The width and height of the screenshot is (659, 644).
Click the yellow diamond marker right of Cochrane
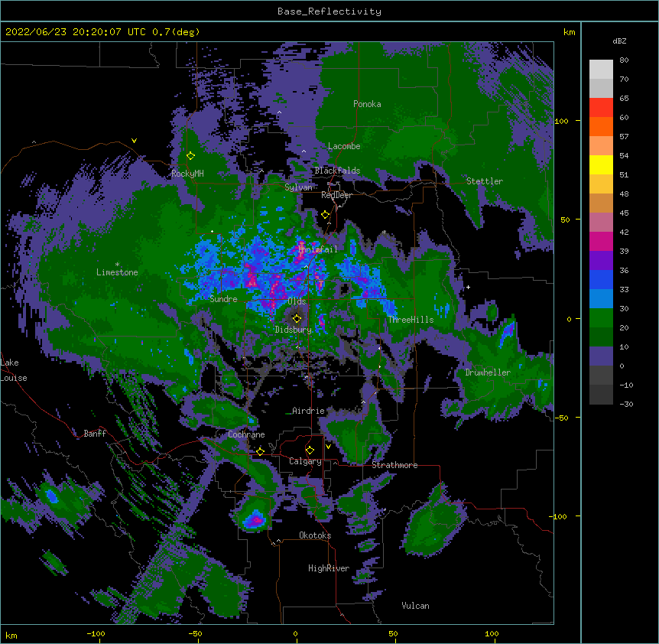[x=260, y=451]
